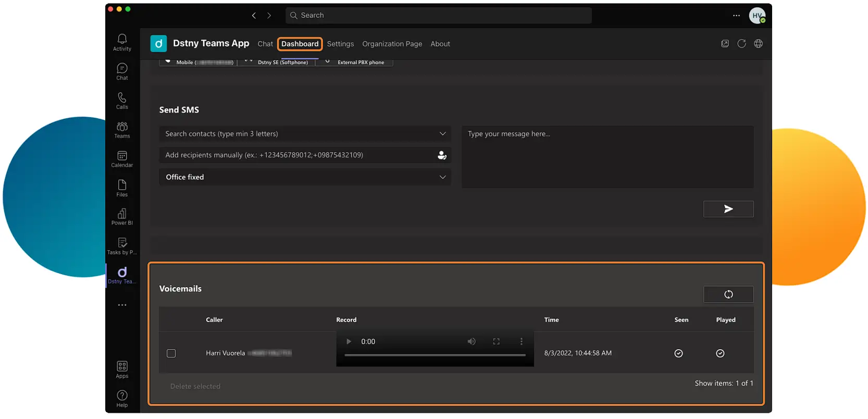This screenshot has height=419, width=868.
Task: Refresh the Voicemails list
Action: pos(728,294)
